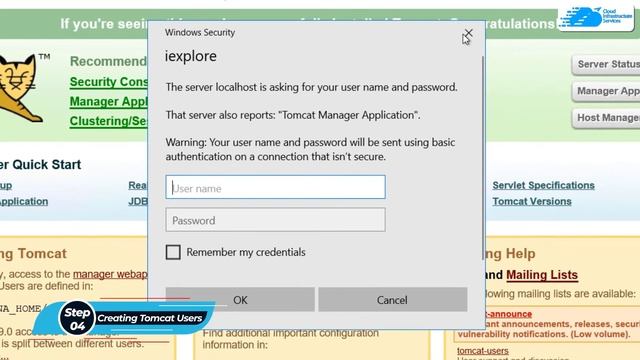The width and height of the screenshot is (640, 360).
Task: Open the Mailing Lists link
Action: [542, 275]
